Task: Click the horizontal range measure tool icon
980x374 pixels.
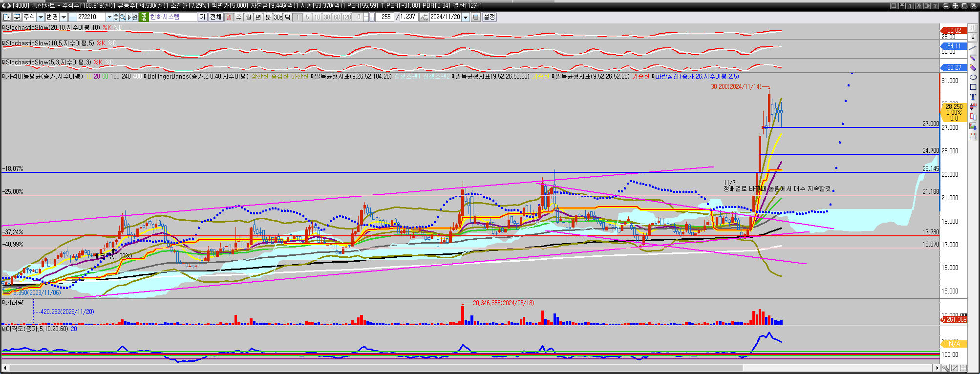Action: point(973,135)
